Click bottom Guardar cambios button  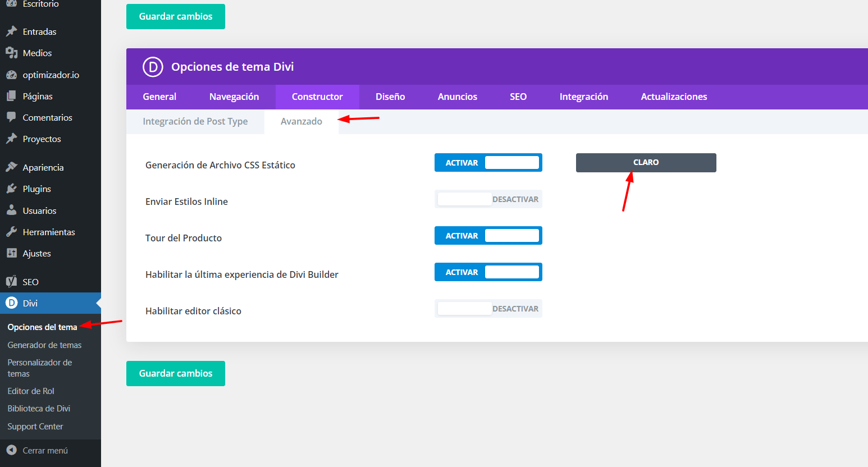176,373
